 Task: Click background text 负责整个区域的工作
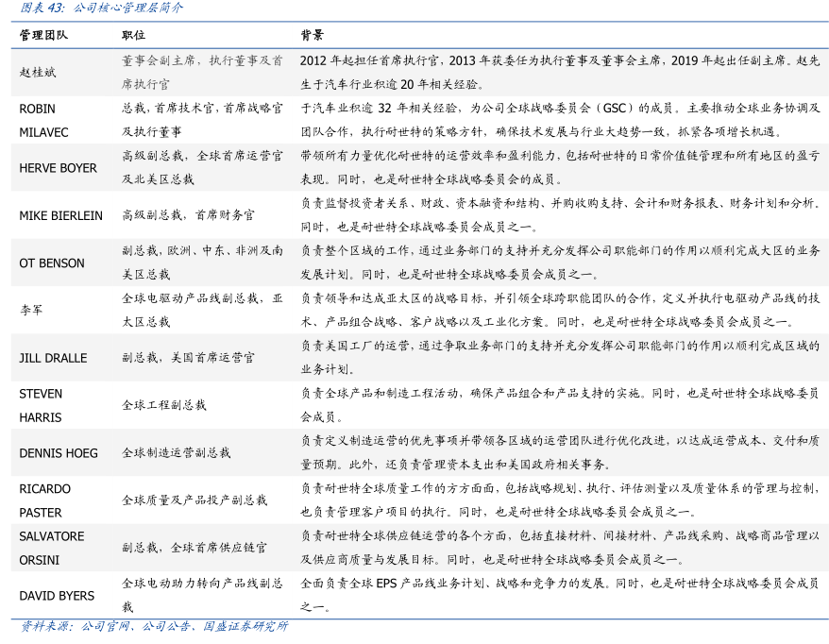coord(560,263)
